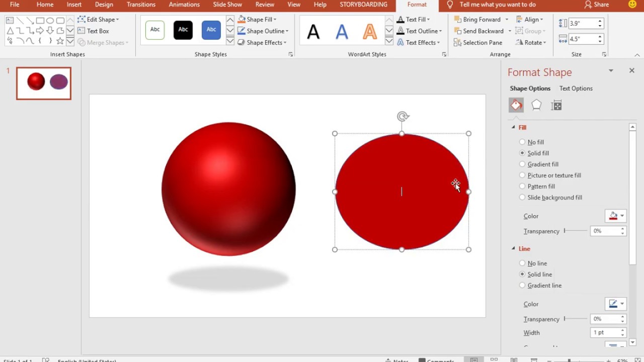This screenshot has width=644, height=362.
Task: Collapse the Line section
Action: pos(514,249)
